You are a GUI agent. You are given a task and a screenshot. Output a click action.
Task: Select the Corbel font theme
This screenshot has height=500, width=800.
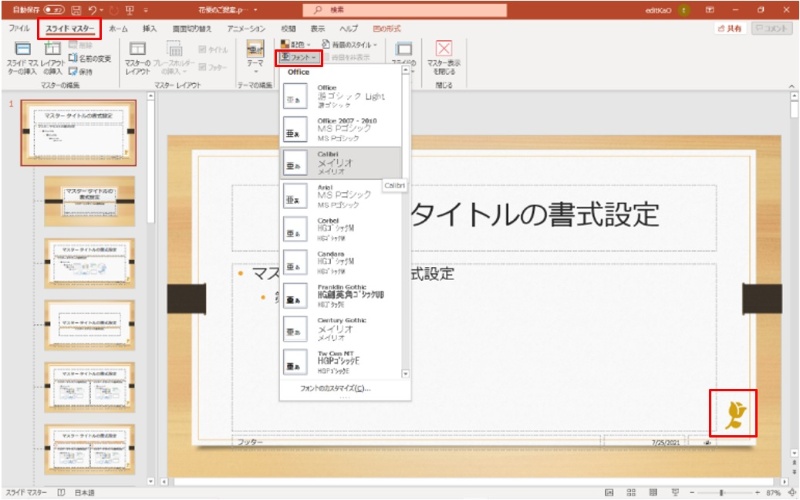tap(341, 229)
